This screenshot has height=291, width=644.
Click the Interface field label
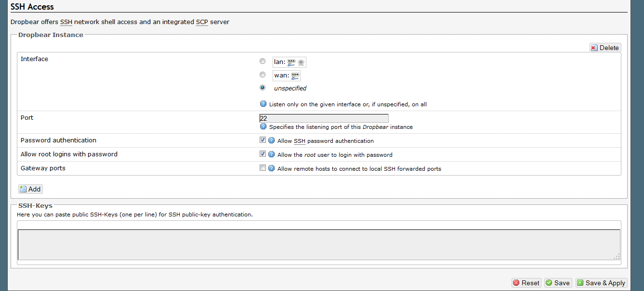point(34,59)
